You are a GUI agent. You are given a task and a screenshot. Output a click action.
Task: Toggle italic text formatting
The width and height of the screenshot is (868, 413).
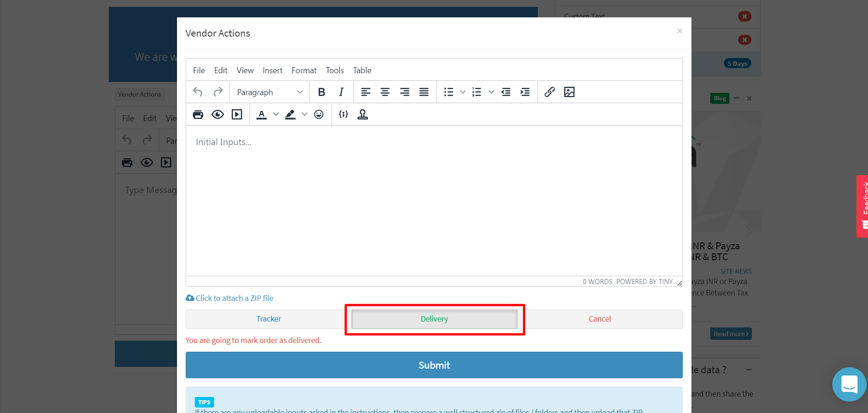(341, 92)
